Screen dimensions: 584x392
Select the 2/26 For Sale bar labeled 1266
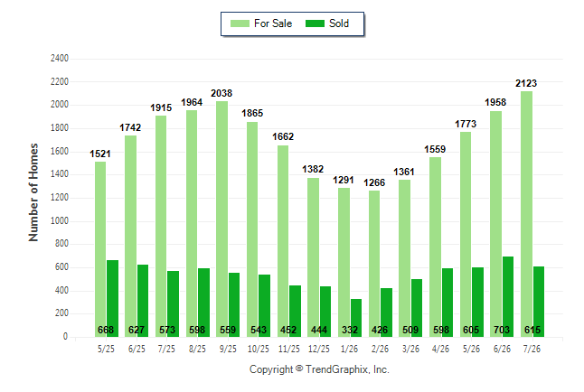(374, 264)
